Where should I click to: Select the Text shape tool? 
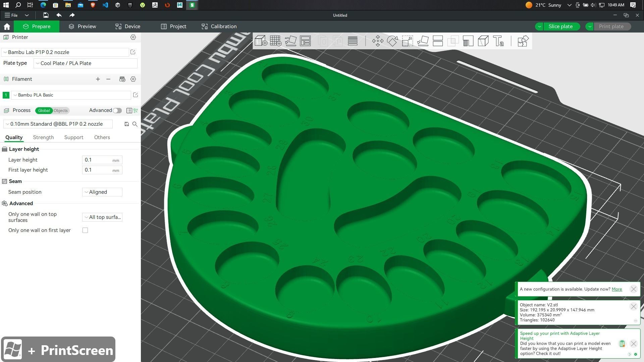point(498,41)
